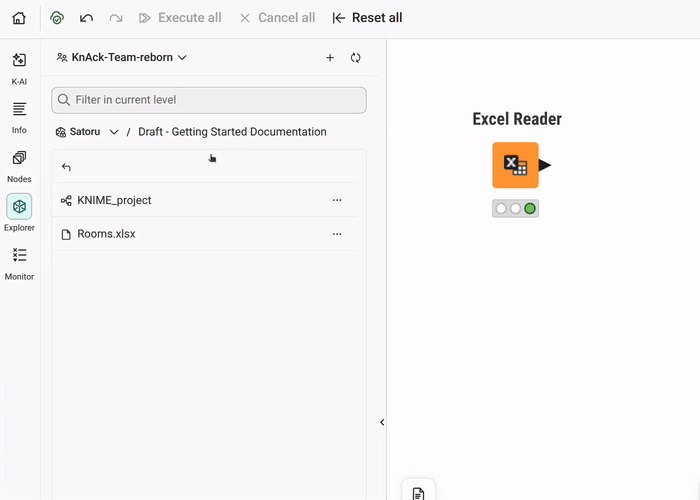Image resolution: width=700 pixels, height=500 pixels.
Task: Focus the Filter in current level field
Action: 209,100
